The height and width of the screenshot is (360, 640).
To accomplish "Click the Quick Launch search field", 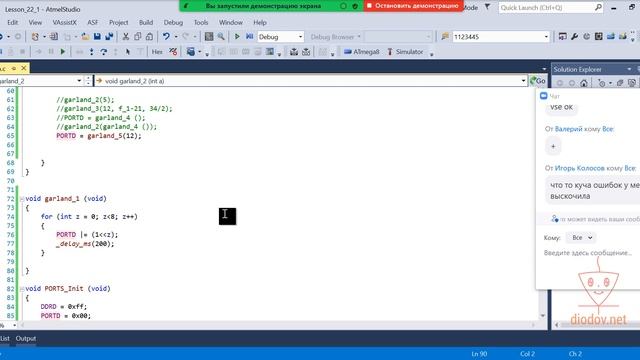I will 550,7.
